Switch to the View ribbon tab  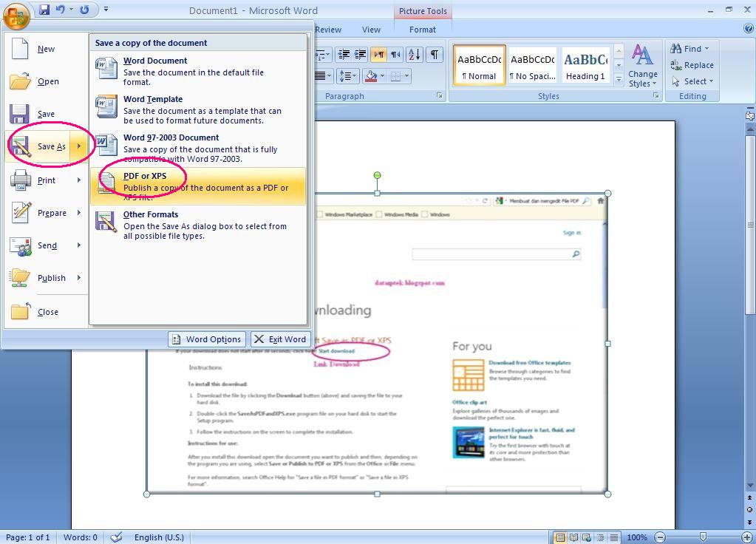click(x=370, y=30)
